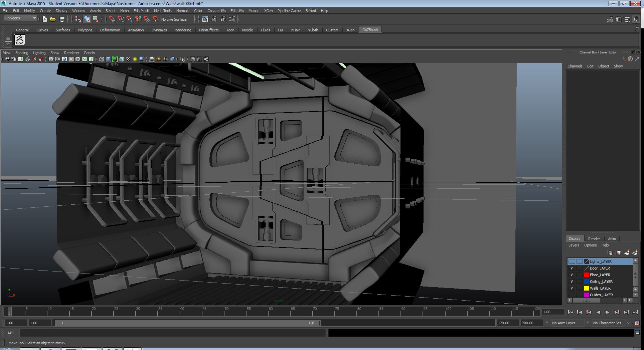Open the Mesh Tools menu
The width and height of the screenshot is (644, 350).
click(x=163, y=11)
